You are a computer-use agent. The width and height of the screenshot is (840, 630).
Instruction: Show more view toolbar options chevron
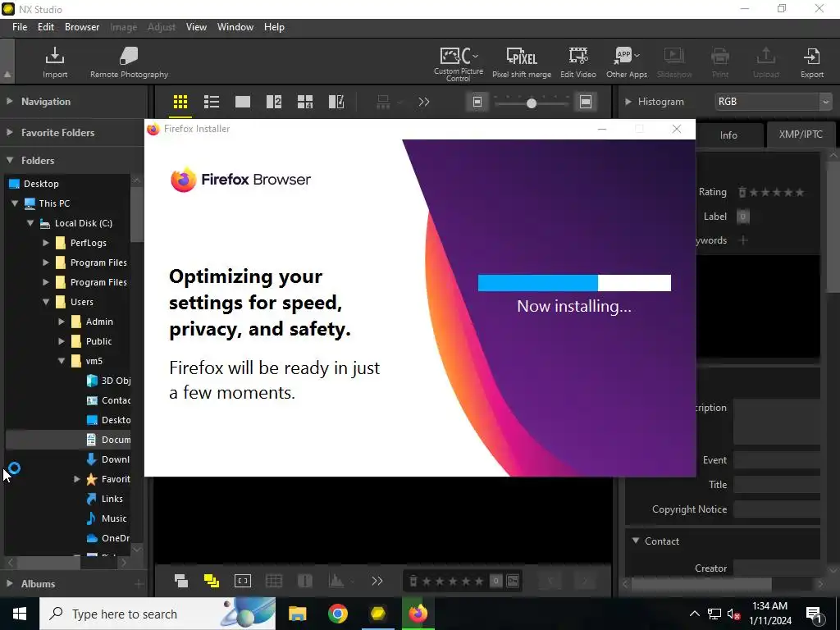click(424, 101)
